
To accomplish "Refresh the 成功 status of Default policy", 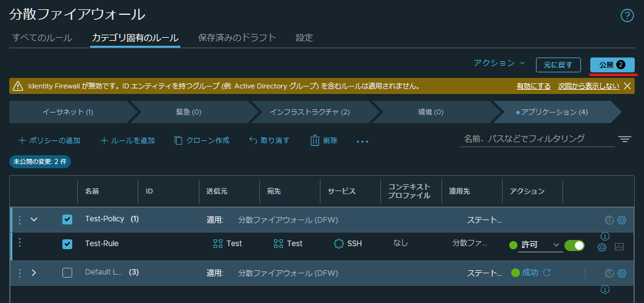I will pos(546,272).
